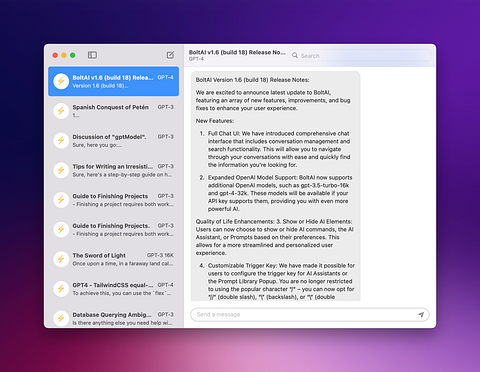Click the GPT-3 16K model label
This screenshot has width=480, height=372.
coord(160,255)
